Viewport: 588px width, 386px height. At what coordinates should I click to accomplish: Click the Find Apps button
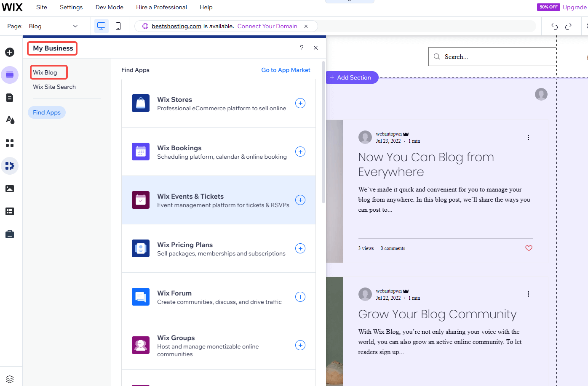(47, 112)
